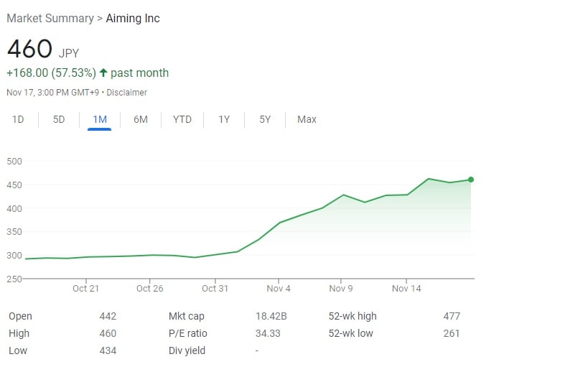
Task: Click the 450 y-axis label
Action: click(x=14, y=185)
